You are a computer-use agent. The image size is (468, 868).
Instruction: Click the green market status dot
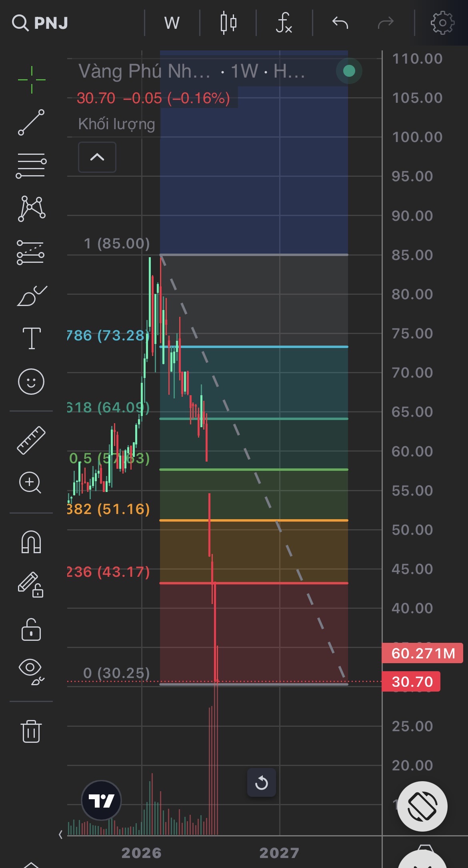tap(349, 71)
